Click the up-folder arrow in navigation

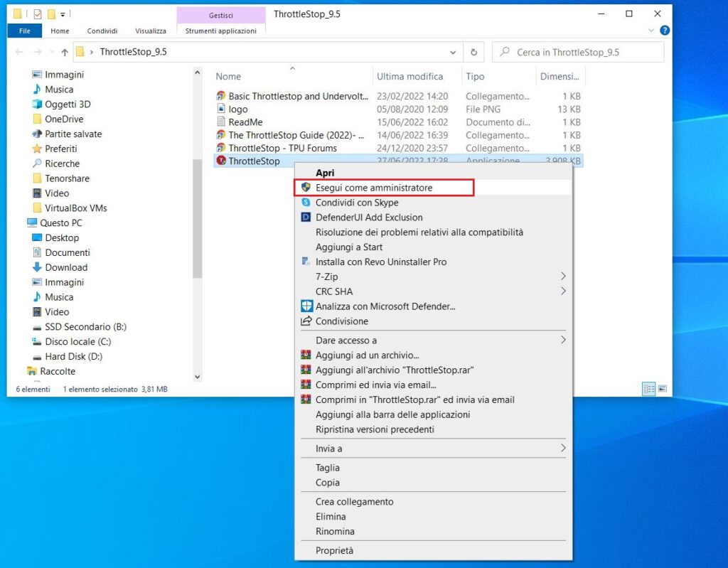65,52
